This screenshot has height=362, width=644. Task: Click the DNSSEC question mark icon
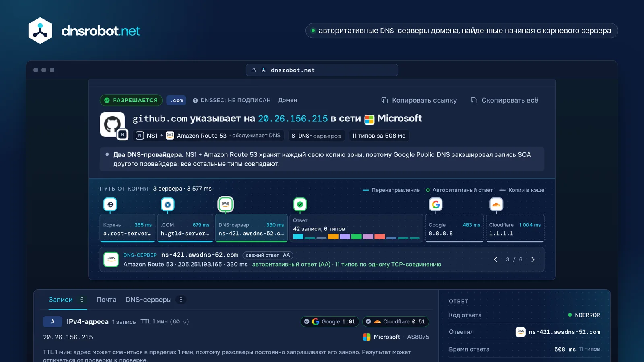(x=195, y=101)
